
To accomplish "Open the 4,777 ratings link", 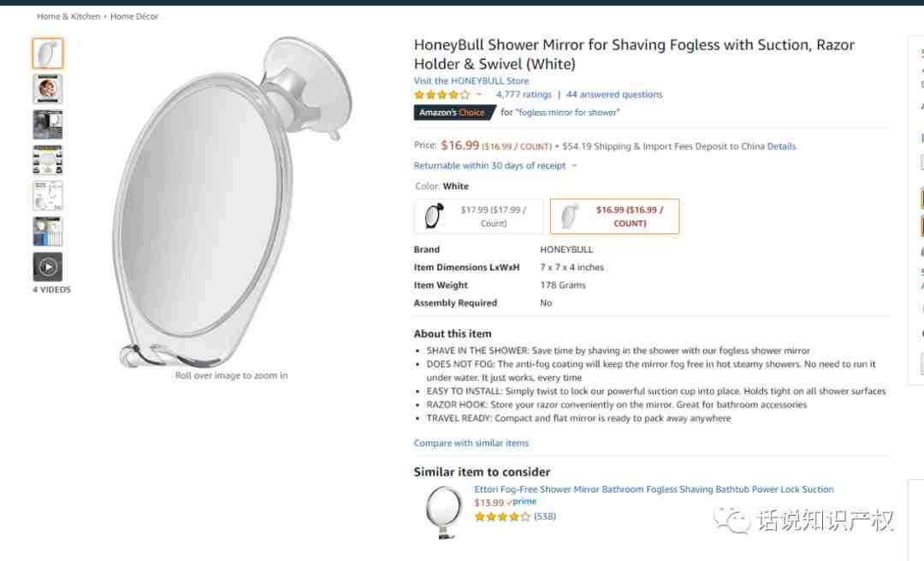I will [x=524, y=94].
